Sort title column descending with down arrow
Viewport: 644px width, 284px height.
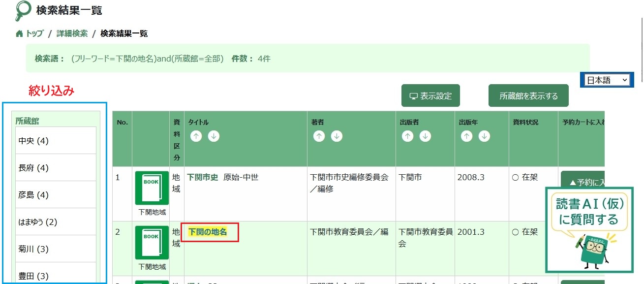click(x=214, y=136)
